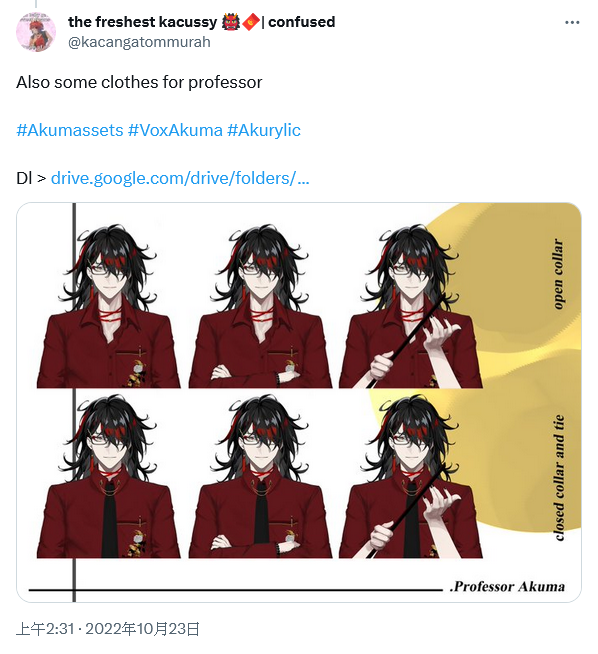Click the red oni mask emoji
This screenshot has height=654, width=598.
pos(230,22)
